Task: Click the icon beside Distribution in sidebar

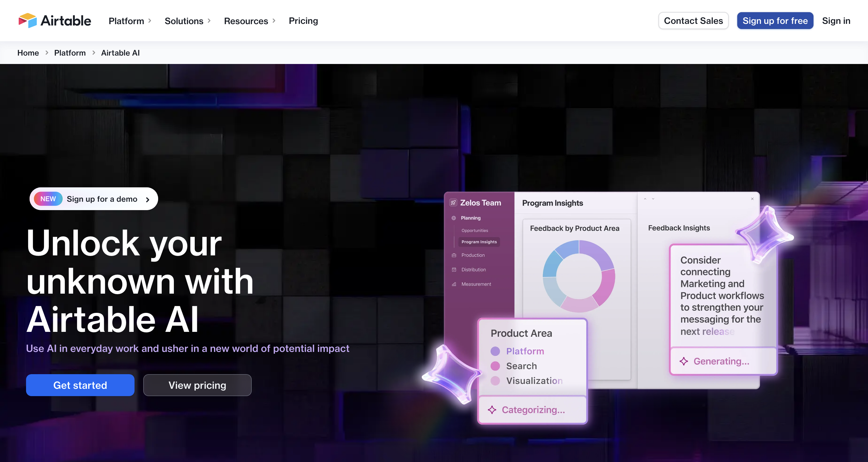Action: click(x=454, y=270)
